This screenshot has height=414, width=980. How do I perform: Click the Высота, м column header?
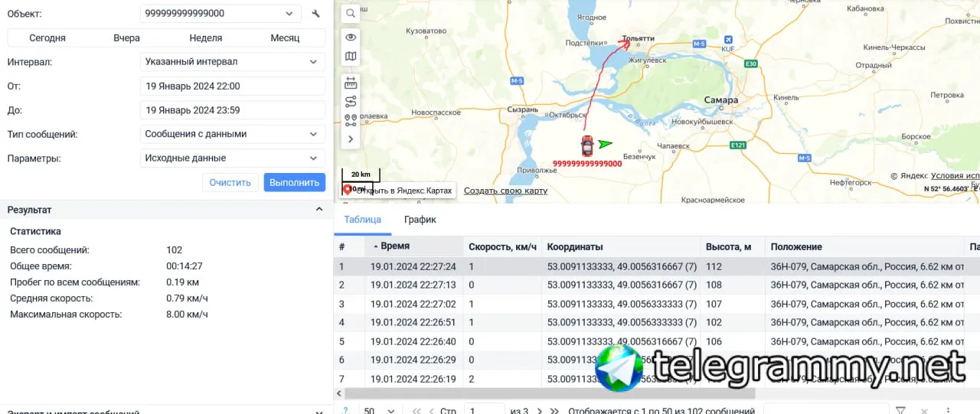733,247
